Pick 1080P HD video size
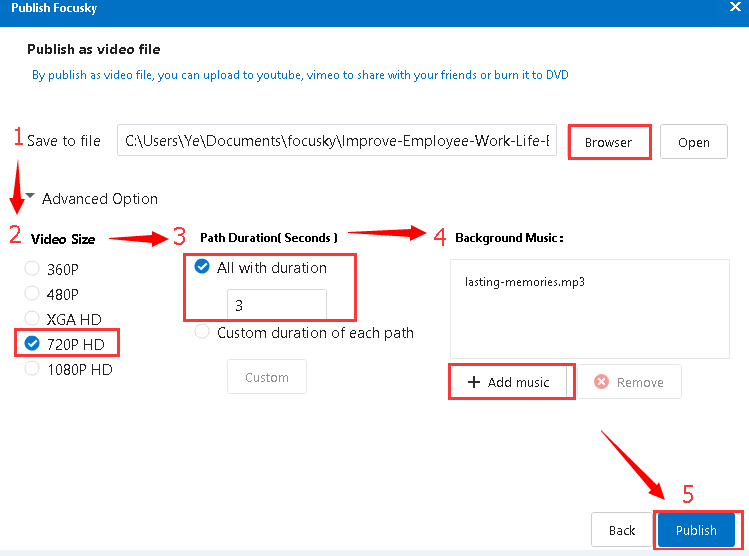Screen dimensions: 749x556 32,368
